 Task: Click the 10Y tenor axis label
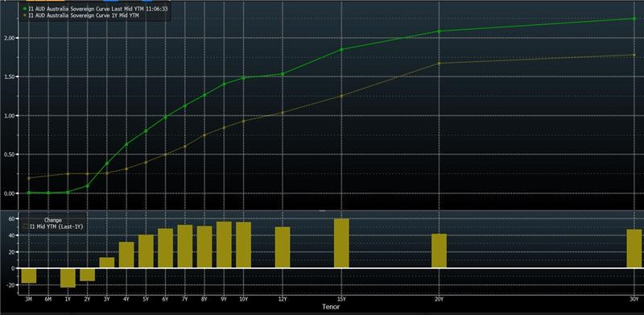(244, 300)
